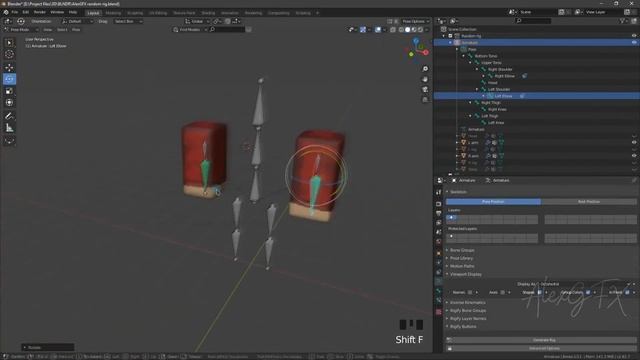
Task: Toggle the Axes display checkbox
Action: (502, 292)
